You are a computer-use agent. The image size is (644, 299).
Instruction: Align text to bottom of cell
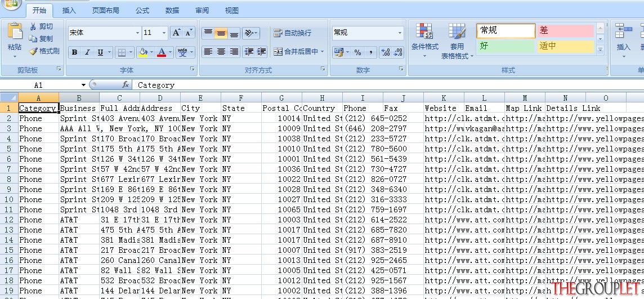(x=234, y=33)
